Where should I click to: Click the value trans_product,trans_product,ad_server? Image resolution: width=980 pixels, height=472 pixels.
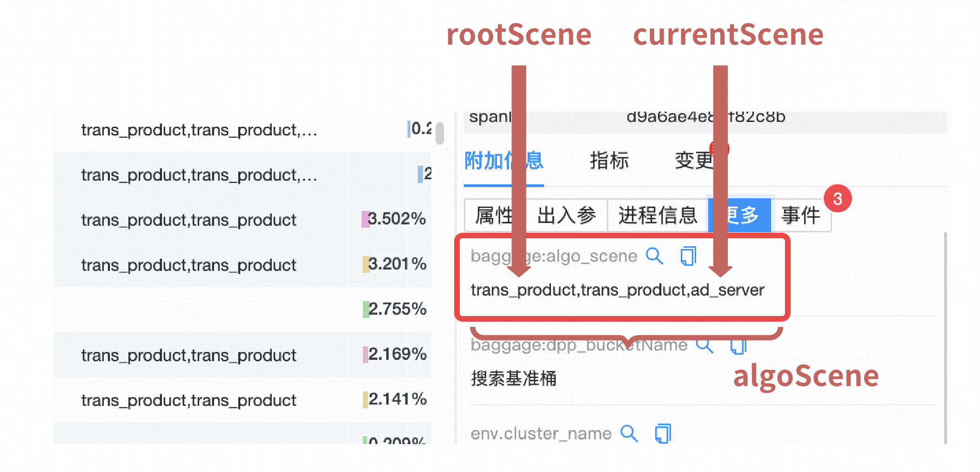(618, 290)
